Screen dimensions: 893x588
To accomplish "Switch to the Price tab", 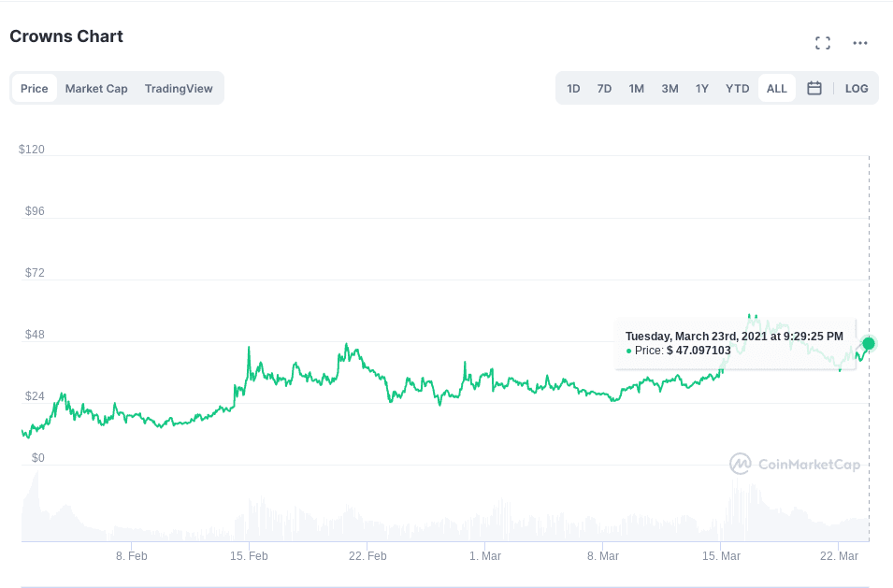I will 35,89.
